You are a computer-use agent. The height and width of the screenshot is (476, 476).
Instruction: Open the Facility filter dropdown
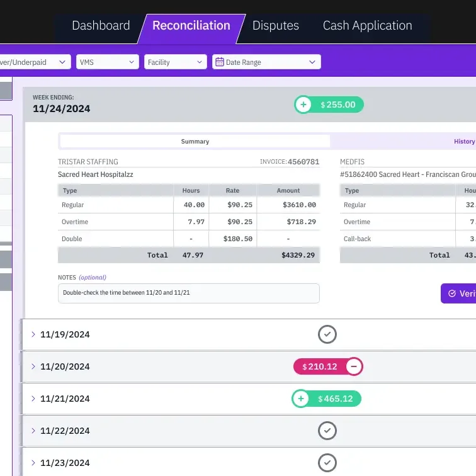176,62
